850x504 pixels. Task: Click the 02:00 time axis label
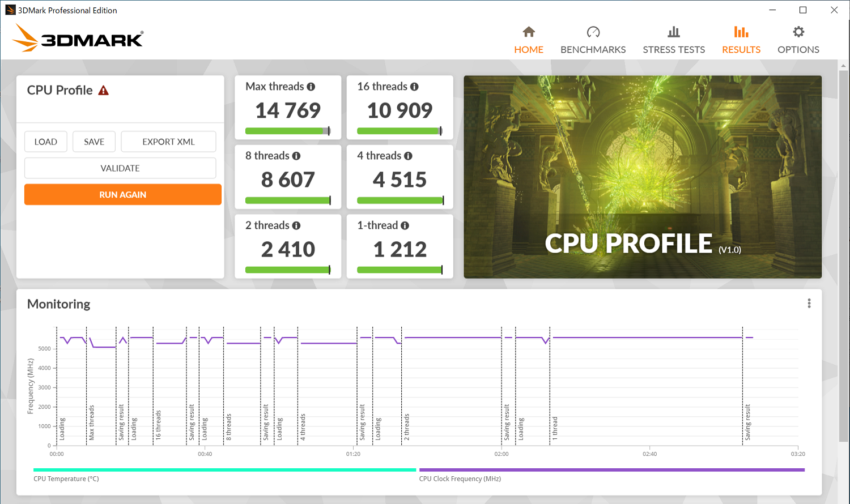[501, 454]
